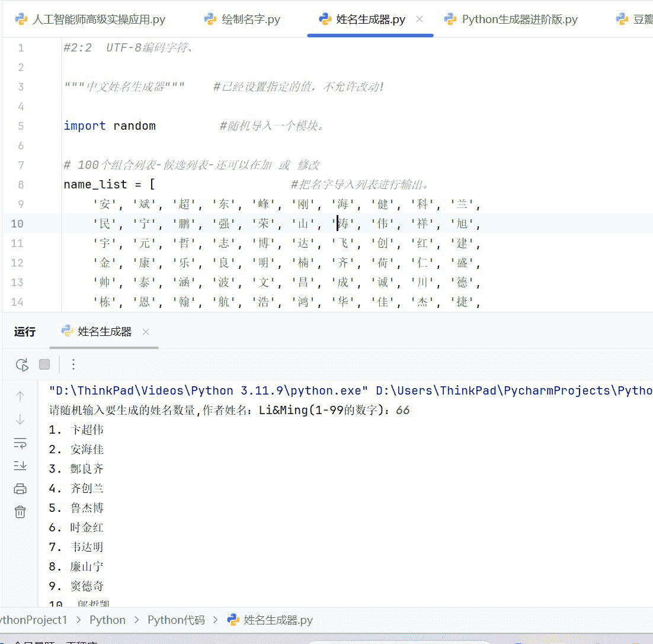Click Python icon on 姓名生成器 run tab
Image resolution: width=653 pixels, height=644 pixels.
(x=68, y=331)
